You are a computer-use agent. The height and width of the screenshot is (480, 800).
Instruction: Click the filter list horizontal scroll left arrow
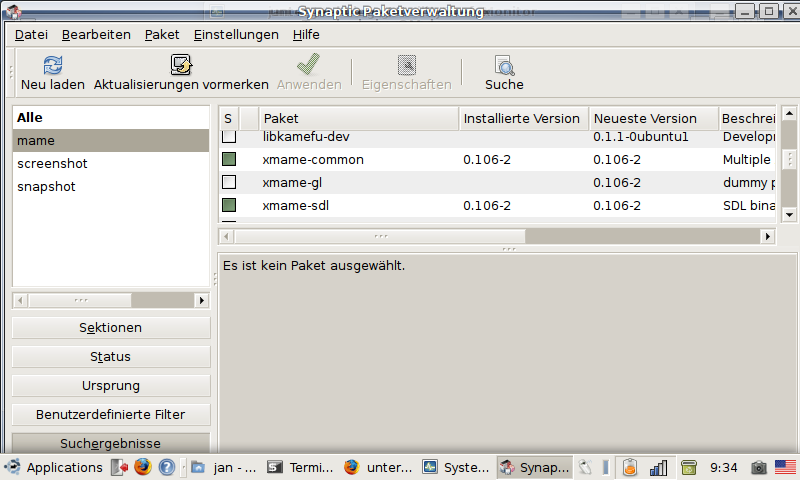tap(20, 300)
